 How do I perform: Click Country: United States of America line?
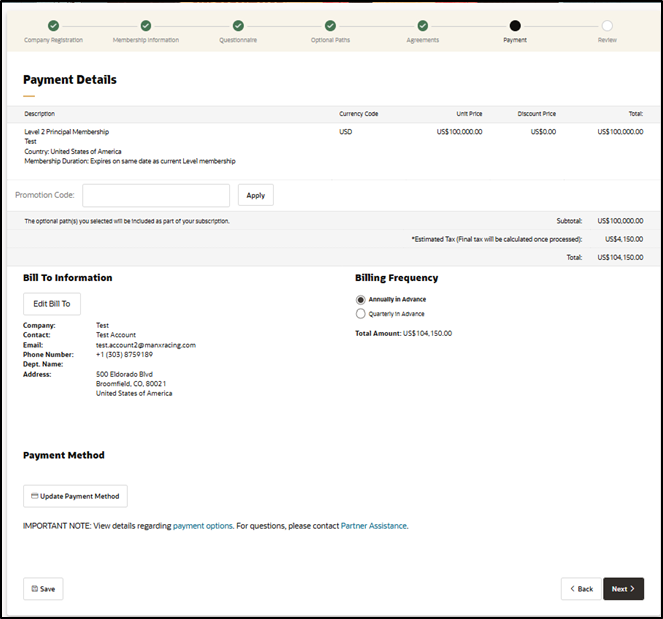click(73, 151)
